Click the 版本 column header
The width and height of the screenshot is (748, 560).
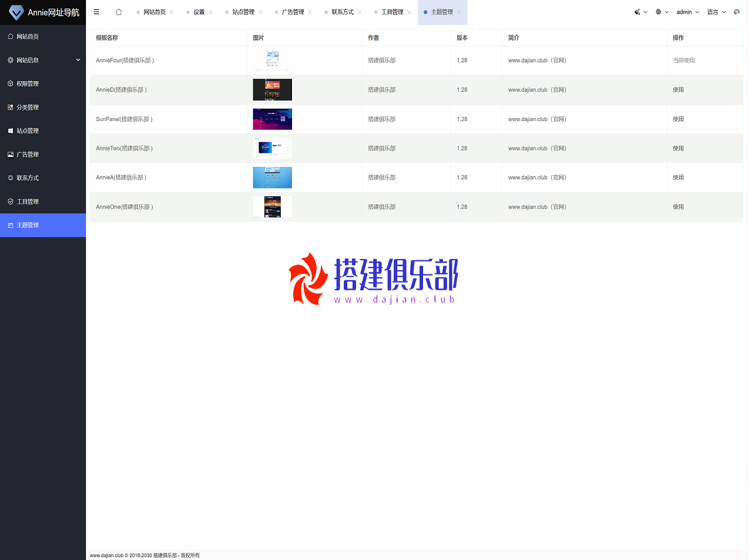462,38
